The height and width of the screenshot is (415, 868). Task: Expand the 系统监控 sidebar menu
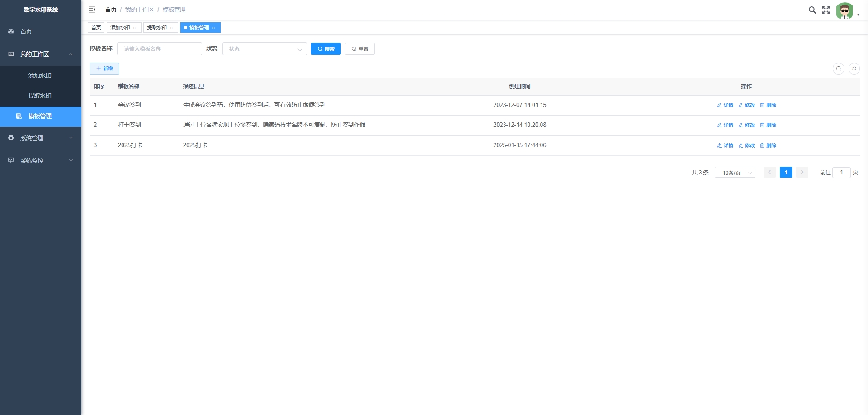pos(41,161)
